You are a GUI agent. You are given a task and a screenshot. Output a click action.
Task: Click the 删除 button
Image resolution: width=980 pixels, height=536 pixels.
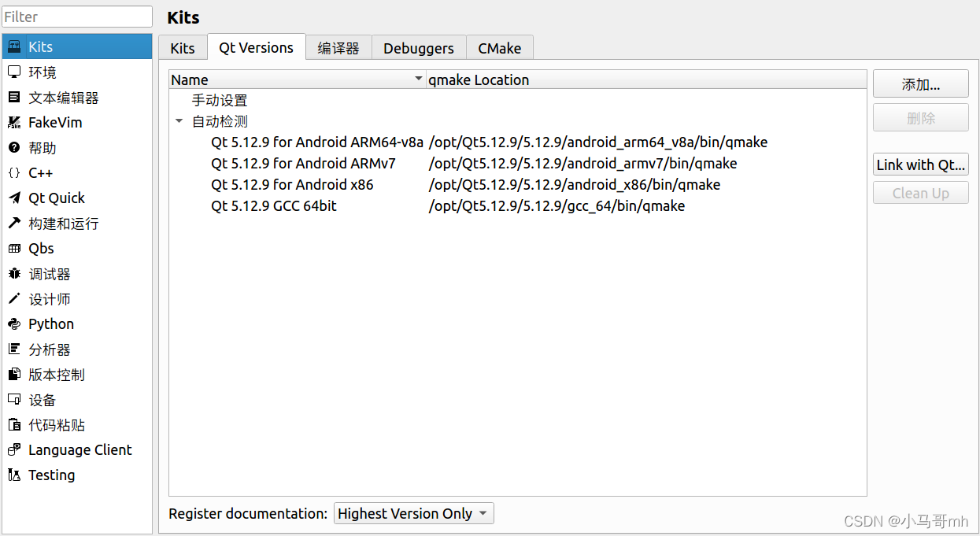(x=921, y=118)
